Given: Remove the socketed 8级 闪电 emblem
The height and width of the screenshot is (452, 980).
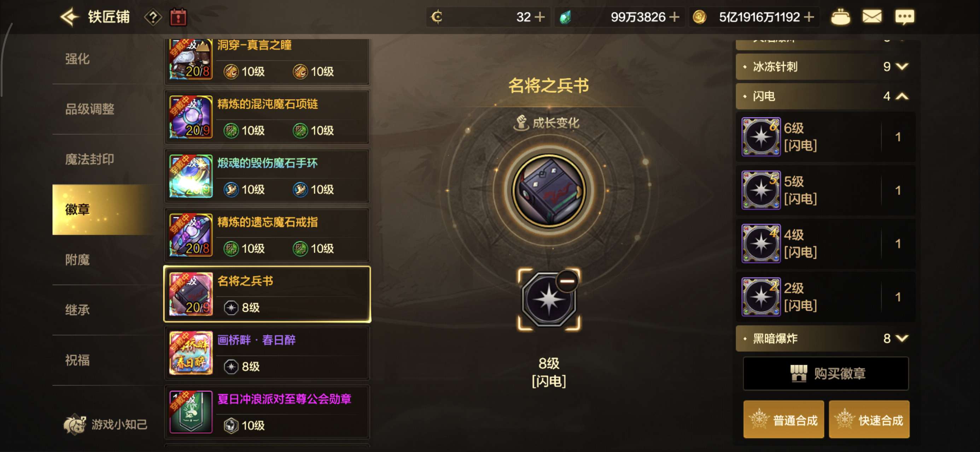Looking at the screenshot, I should 567,281.
